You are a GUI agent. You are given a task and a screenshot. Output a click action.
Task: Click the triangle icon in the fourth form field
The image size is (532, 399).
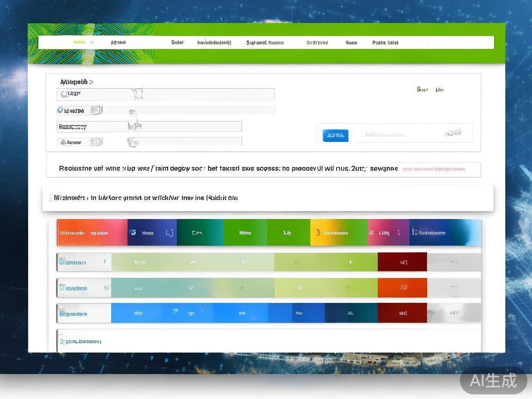tap(62, 142)
